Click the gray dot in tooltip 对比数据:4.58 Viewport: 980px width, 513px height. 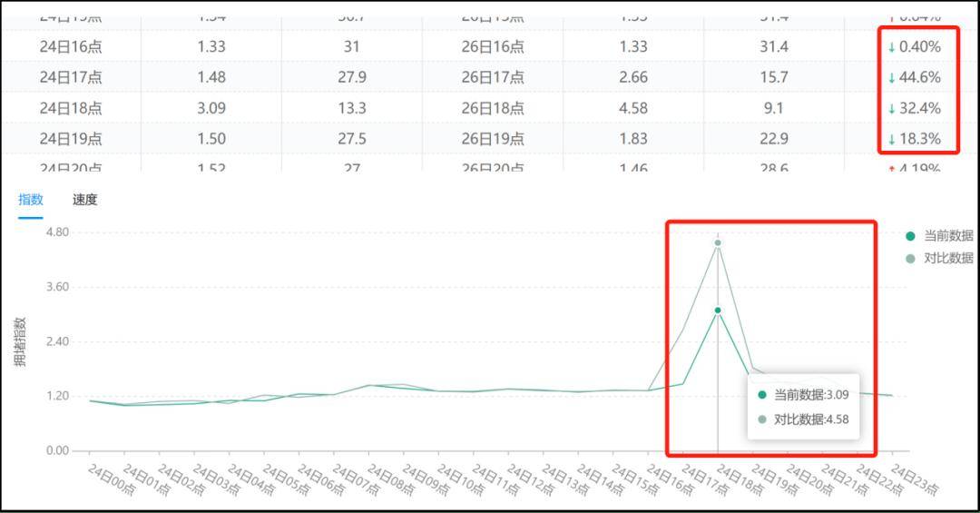761,419
